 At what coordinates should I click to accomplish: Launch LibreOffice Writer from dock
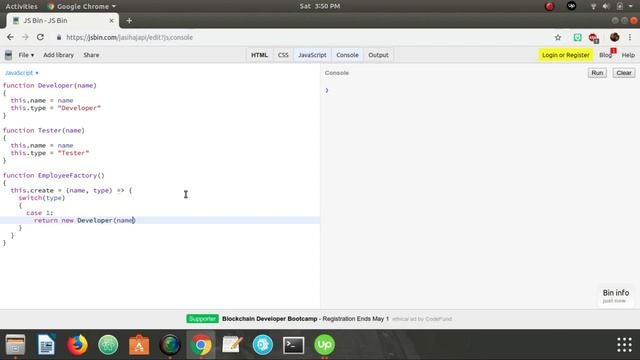point(46,344)
